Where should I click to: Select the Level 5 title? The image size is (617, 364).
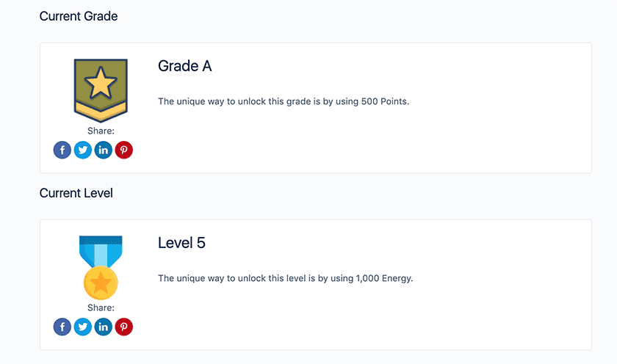coord(181,243)
